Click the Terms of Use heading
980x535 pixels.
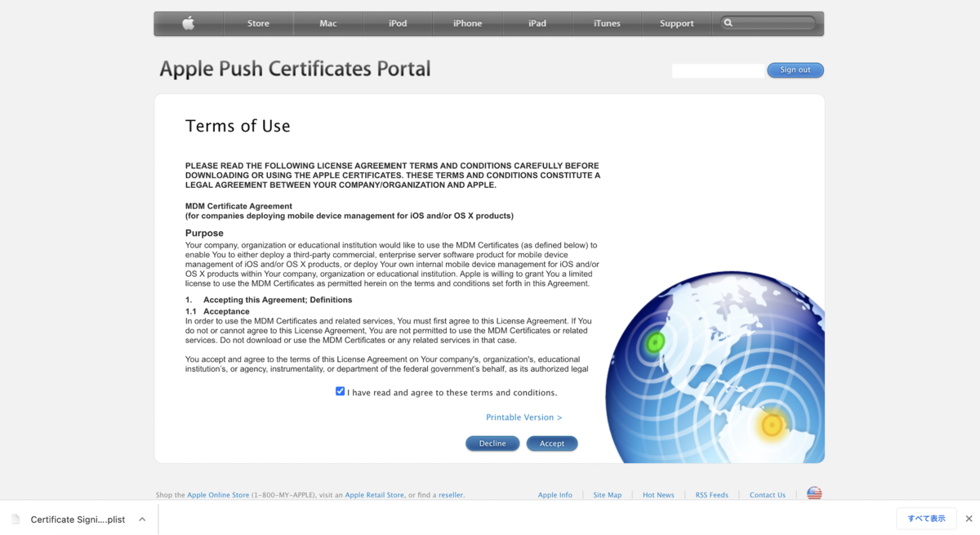pyautogui.click(x=238, y=126)
